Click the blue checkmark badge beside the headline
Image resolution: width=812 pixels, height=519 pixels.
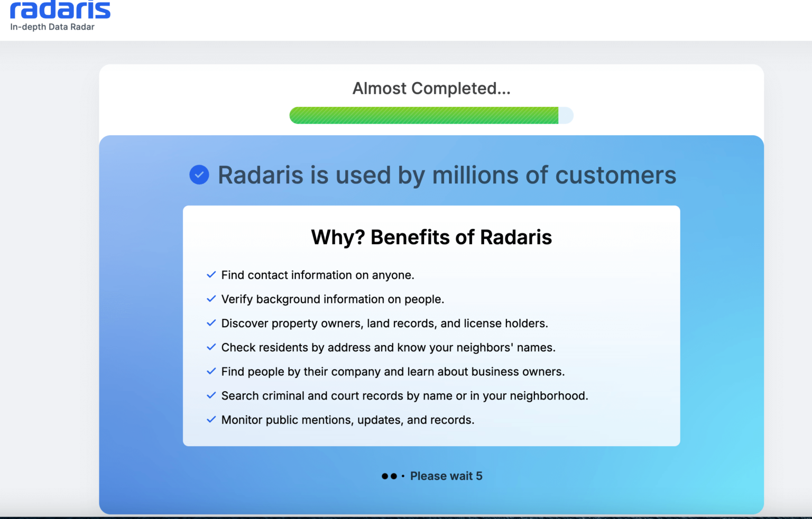(x=199, y=174)
